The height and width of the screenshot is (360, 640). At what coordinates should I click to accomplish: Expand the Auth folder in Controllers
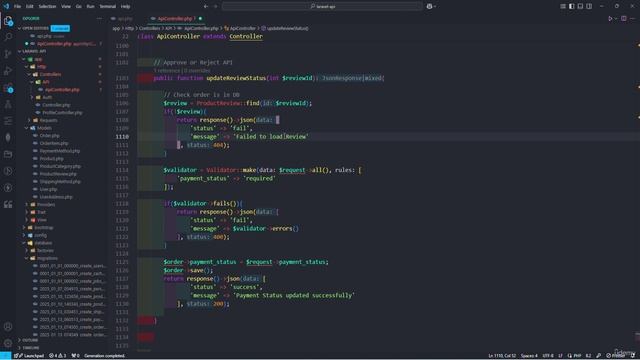[32, 97]
